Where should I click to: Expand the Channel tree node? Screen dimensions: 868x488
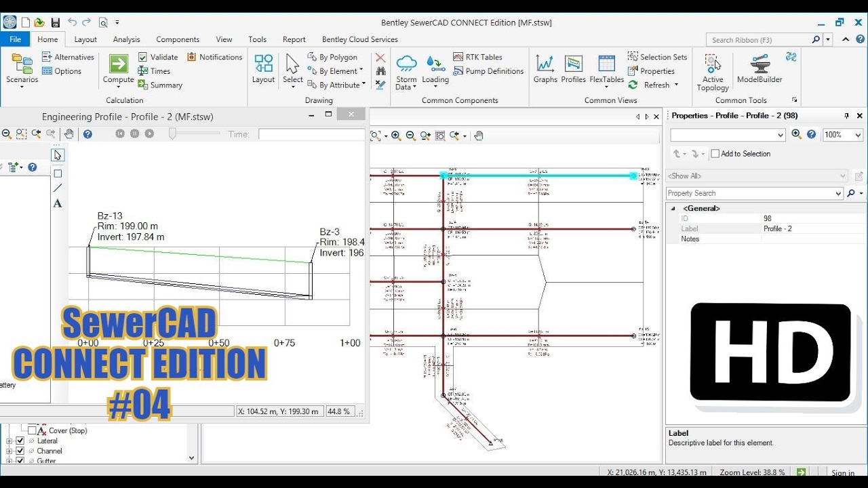click(9, 451)
